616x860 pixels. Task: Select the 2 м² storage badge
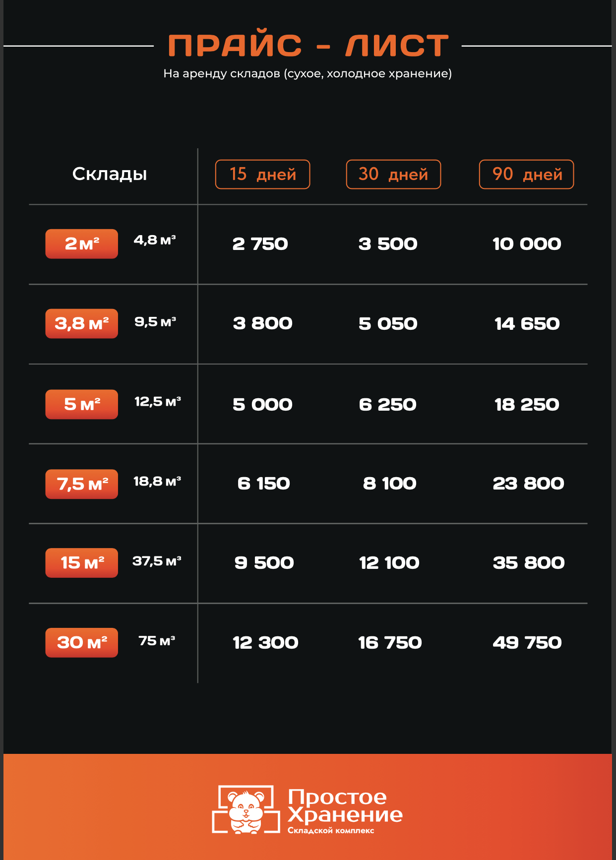[82, 244]
